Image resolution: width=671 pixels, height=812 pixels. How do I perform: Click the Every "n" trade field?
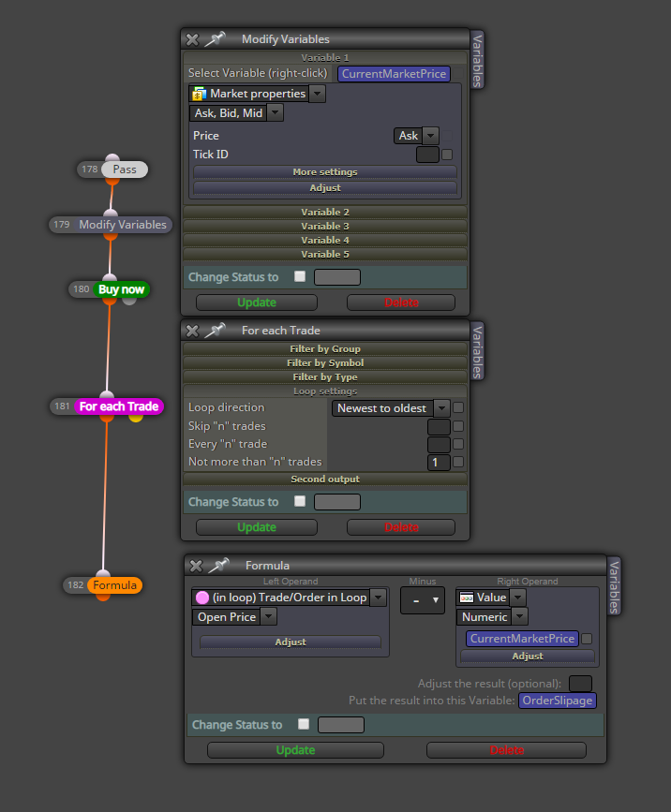[439, 444]
